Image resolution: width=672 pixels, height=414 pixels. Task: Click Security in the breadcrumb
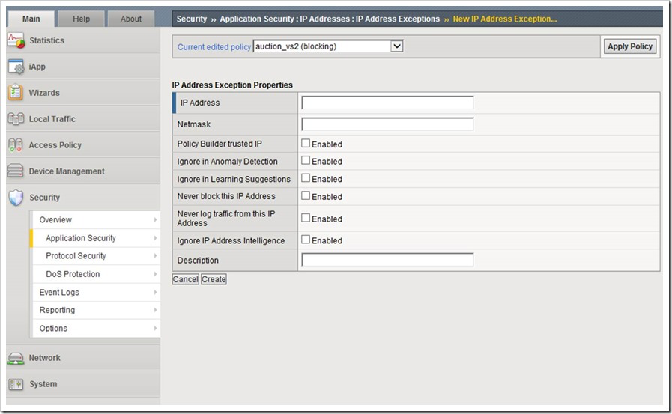pyautogui.click(x=192, y=19)
